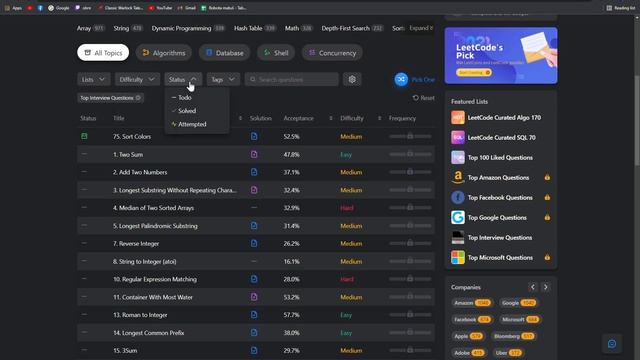Filter by Depth-First Search topic tag
This screenshot has height=360, width=640.
pyautogui.click(x=352, y=28)
